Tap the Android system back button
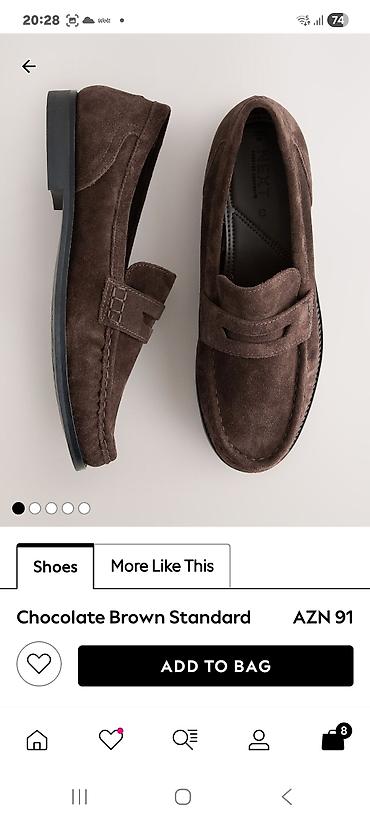 [287, 797]
